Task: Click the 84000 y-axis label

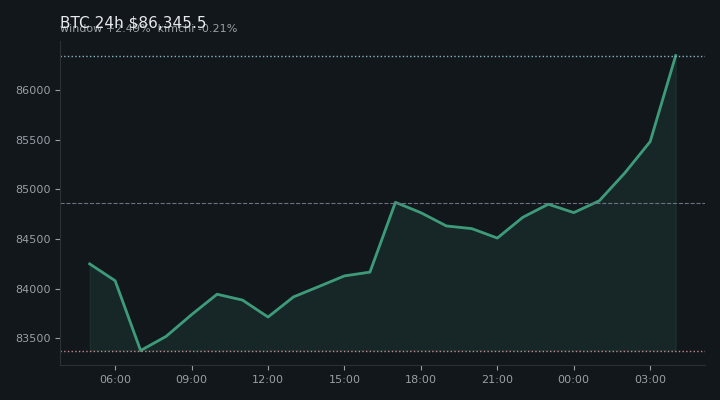Action: pyautogui.click(x=33, y=289)
